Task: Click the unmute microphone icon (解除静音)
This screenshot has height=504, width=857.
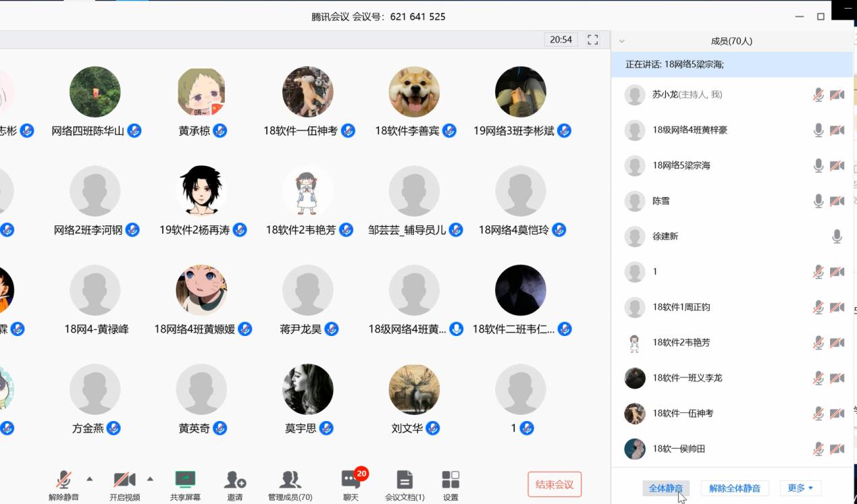Action: click(x=63, y=480)
